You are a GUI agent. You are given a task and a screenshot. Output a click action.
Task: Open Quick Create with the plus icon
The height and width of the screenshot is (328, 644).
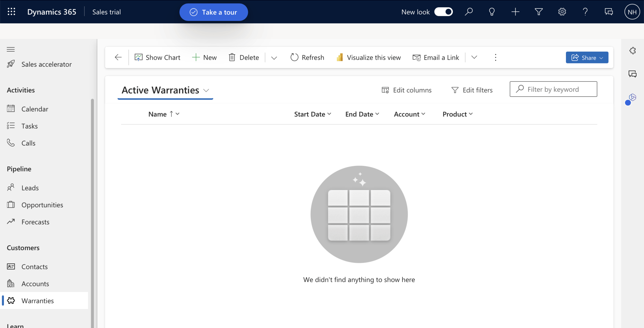point(515,12)
